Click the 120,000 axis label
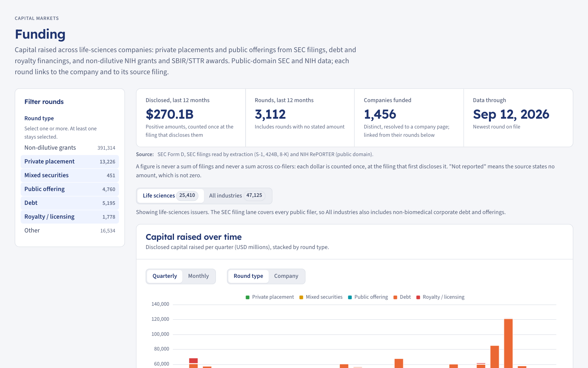588x368 pixels. click(x=160, y=319)
